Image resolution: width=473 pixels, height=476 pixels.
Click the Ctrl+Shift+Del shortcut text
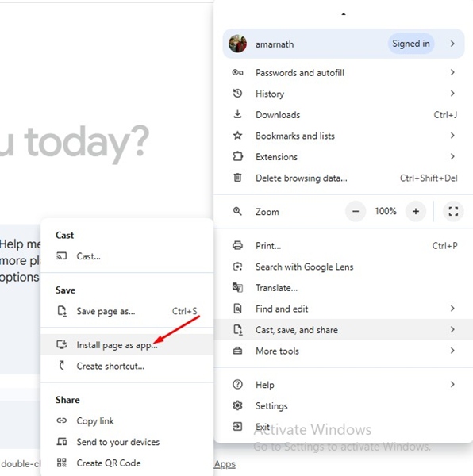pos(429,178)
